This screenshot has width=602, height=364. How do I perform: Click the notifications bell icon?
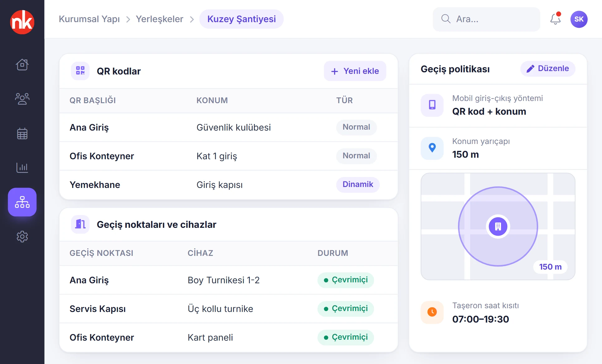[555, 19]
